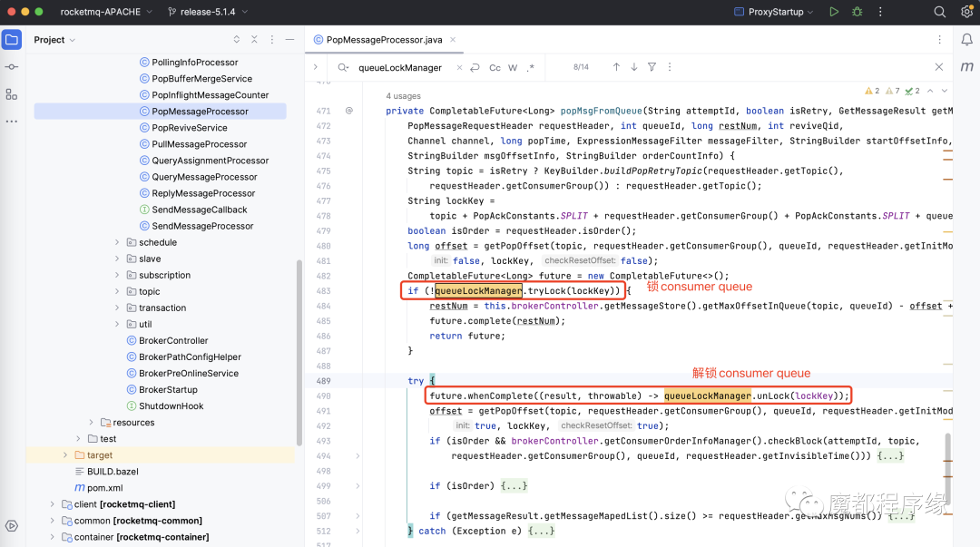Open more run actions menu

[x=880, y=12]
